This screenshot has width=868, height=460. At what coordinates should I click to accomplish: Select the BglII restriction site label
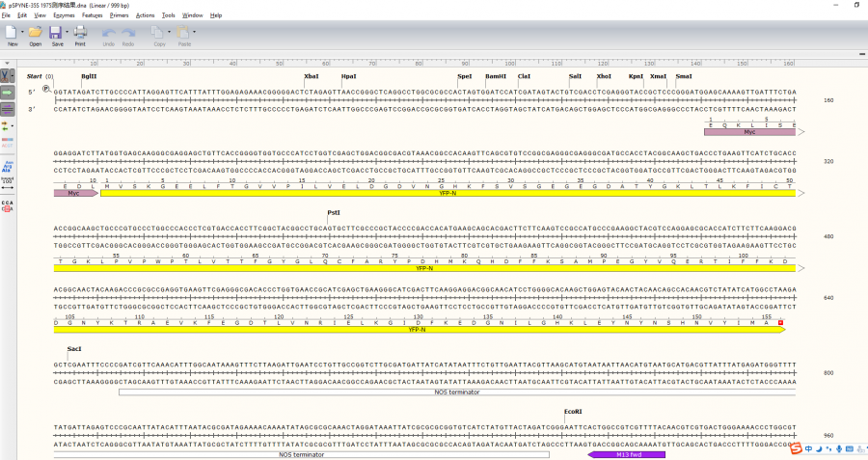point(89,76)
